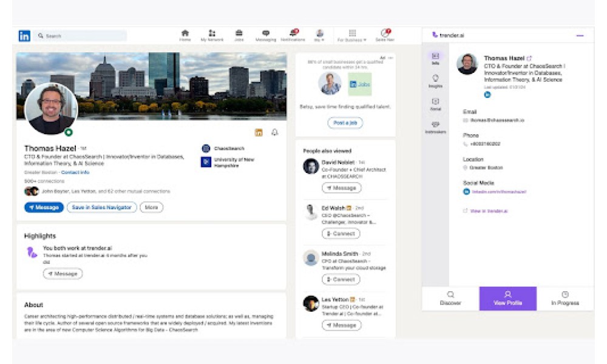
Task: Click the email address in the trender.ai panel
Action: 497,120
